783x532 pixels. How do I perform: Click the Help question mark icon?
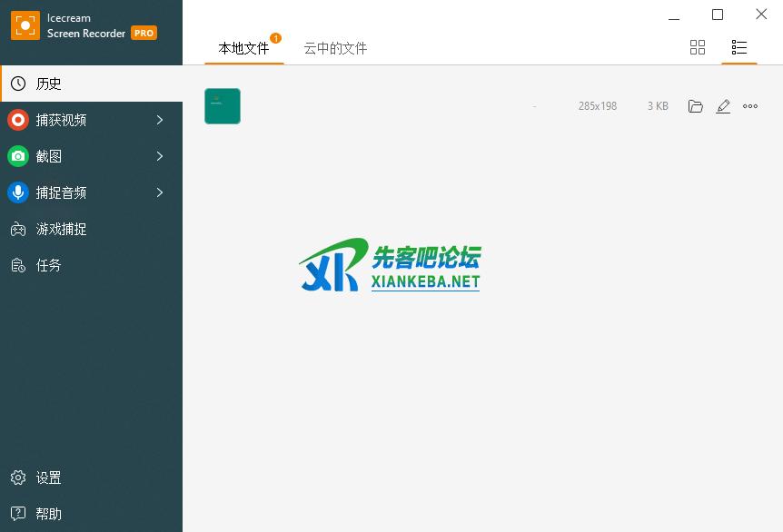18,514
